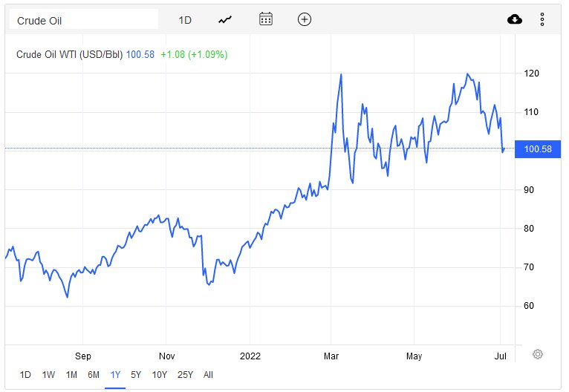Image resolution: width=569 pixels, height=392 pixels.
Task: Click the add comparison plus icon
Action: [x=304, y=20]
